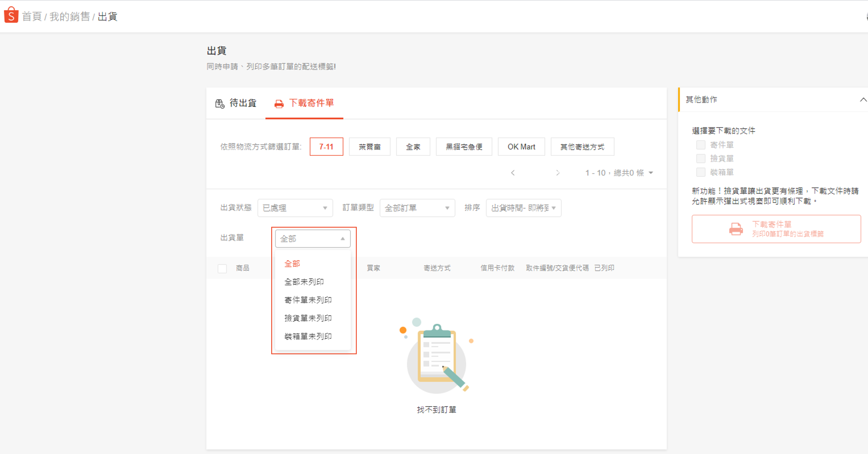This screenshot has height=454, width=868.
Task: Open the 排序 sort dropdown
Action: coord(523,208)
